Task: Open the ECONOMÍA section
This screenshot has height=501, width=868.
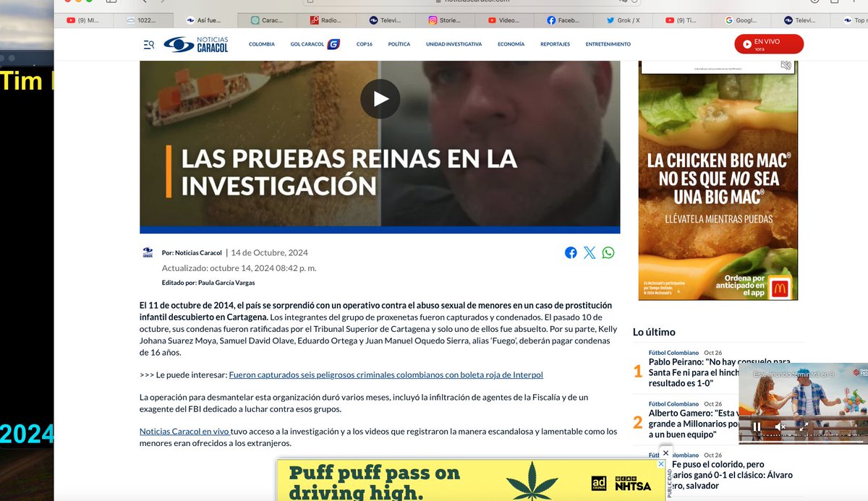Action: click(511, 44)
